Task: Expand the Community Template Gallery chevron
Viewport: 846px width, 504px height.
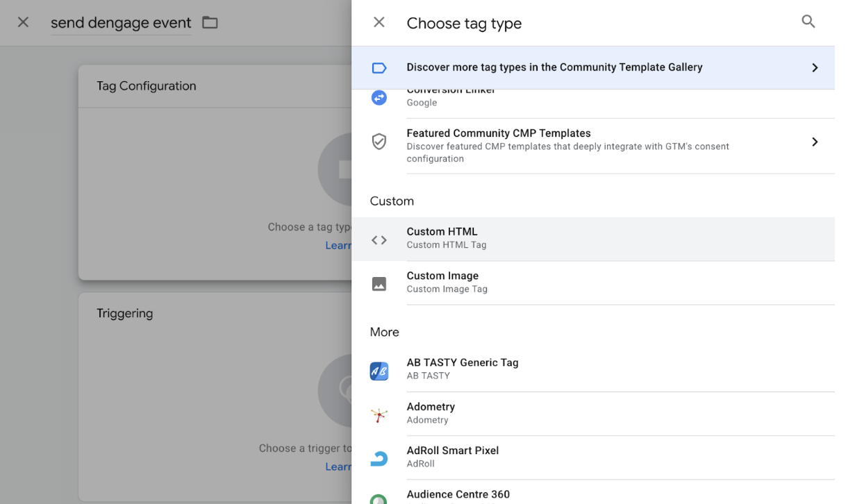Action: (815, 68)
